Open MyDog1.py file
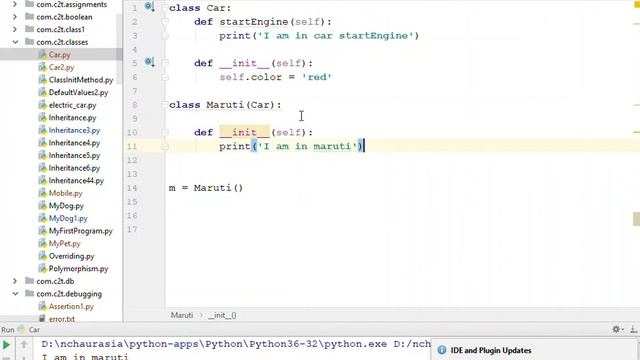This screenshot has height=360, width=640. [x=68, y=218]
